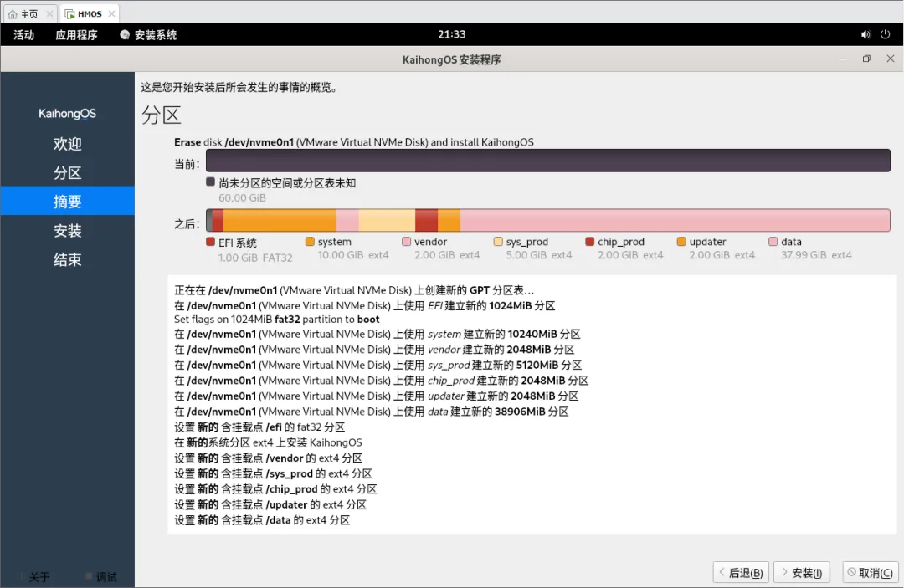Viewport: 904px width, 588px height.
Task: Click the 'Set flags on 1024MiB fat32' line
Action: (277, 320)
